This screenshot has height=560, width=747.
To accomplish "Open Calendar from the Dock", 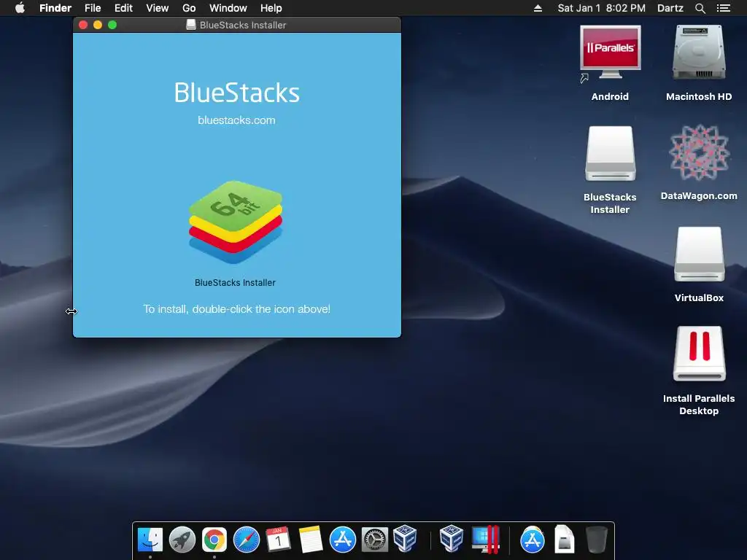I will (x=278, y=540).
